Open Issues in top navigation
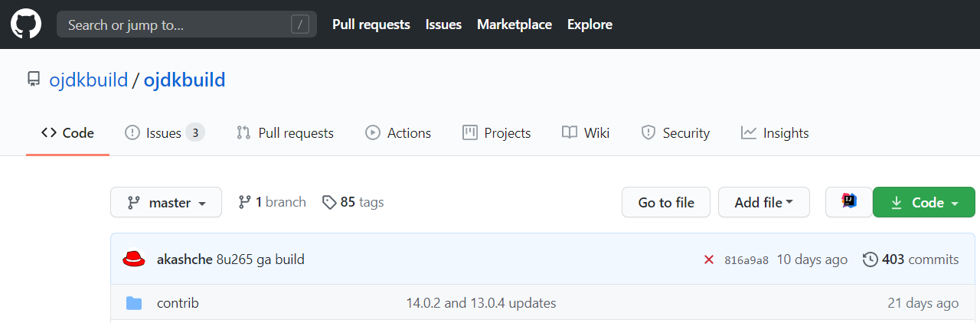Image resolution: width=980 pixels, height=323 pixels. 443,24
